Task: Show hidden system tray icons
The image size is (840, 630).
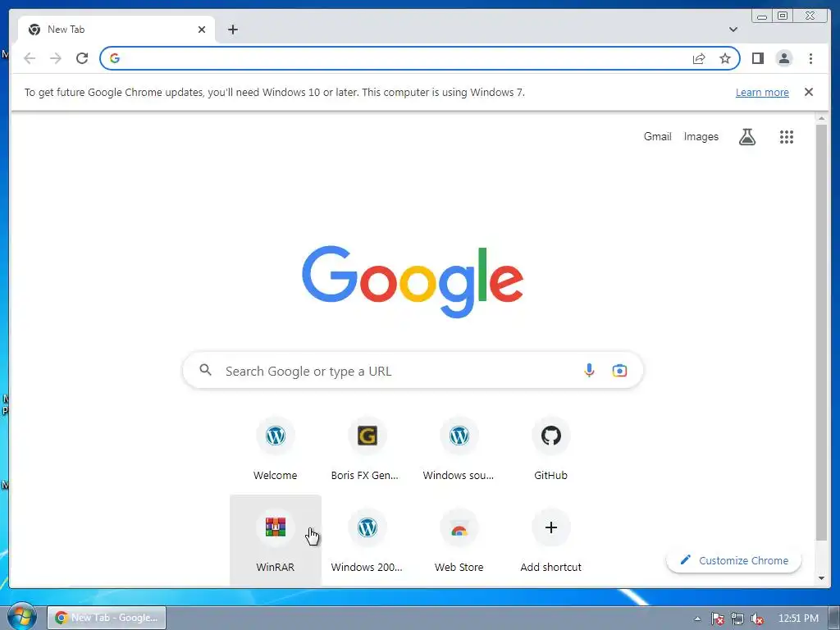Action: 697,619
